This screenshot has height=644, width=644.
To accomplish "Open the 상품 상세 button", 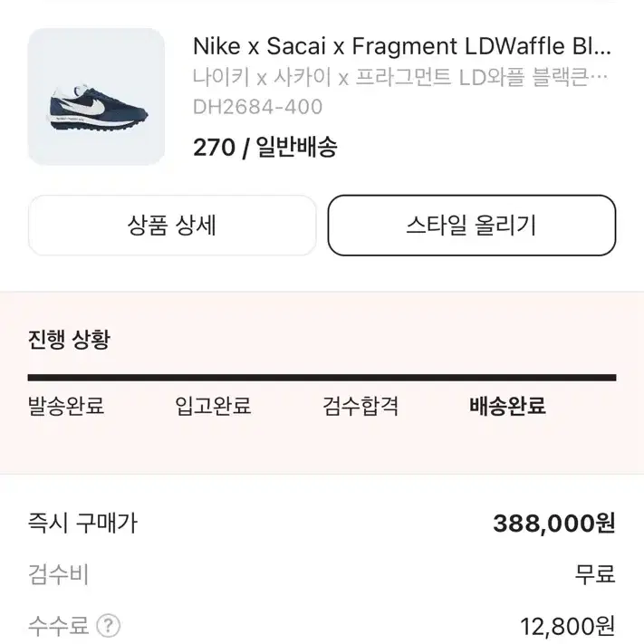I will (172, 225).
